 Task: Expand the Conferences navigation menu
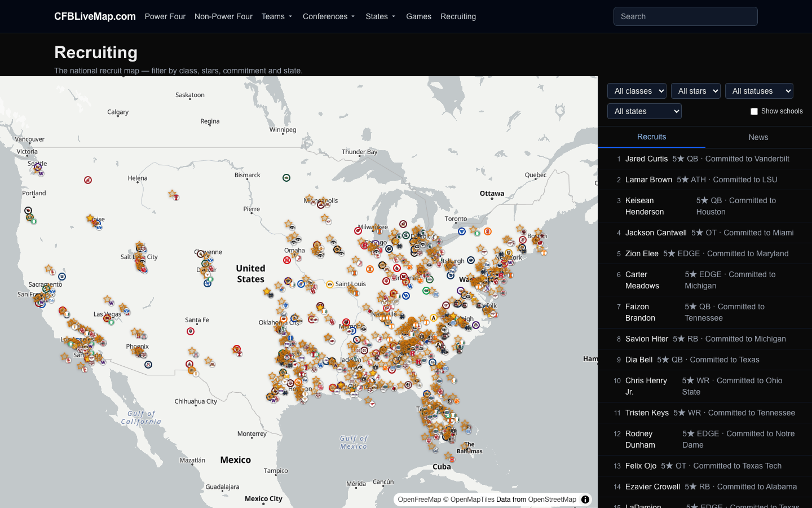click(x=329, y=16)
